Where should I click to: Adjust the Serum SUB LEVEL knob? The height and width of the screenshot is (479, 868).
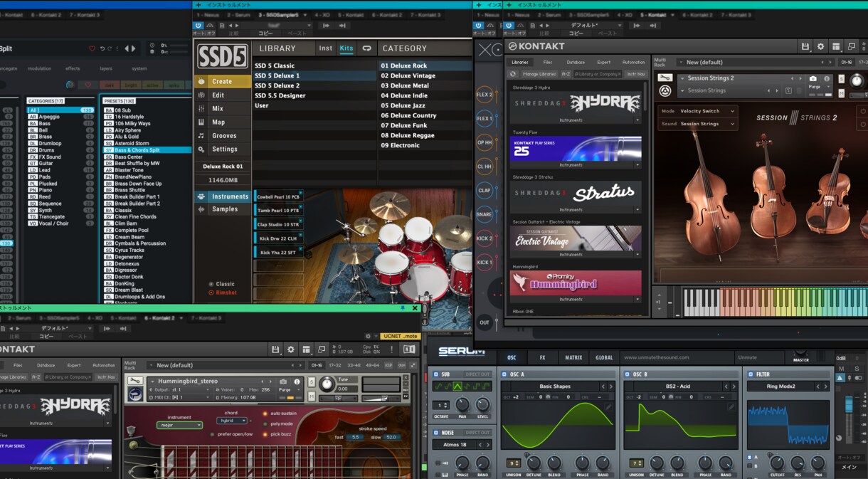coord(482,404)
